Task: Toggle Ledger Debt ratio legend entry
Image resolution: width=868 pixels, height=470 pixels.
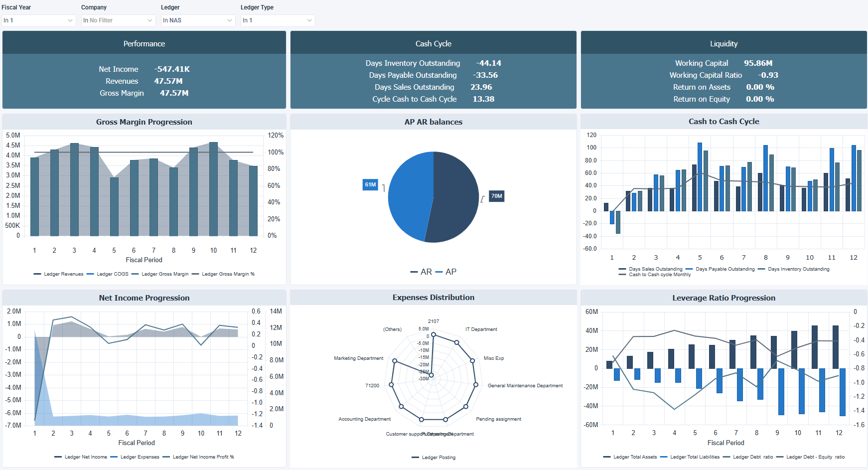Action: [748, 457]
